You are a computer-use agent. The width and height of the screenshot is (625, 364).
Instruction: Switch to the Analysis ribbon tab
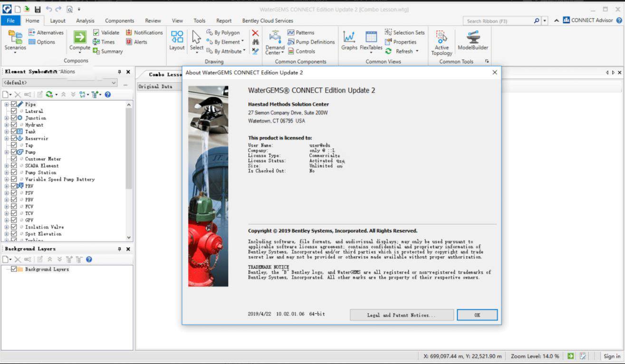pos(85,20)
